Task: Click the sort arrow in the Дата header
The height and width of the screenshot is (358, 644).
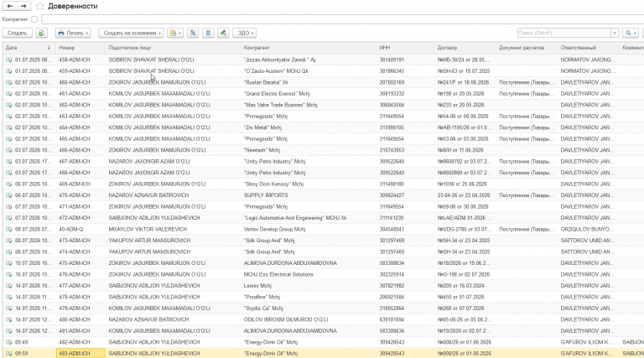Action: tap(49, 48)
